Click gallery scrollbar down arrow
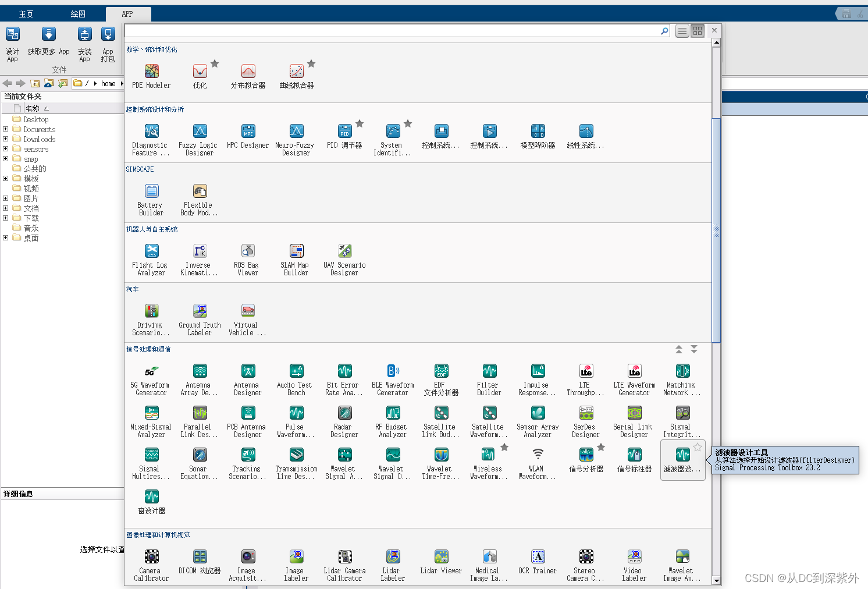Image resolution: width=868 pixels, height=589 pixels. 716,581
